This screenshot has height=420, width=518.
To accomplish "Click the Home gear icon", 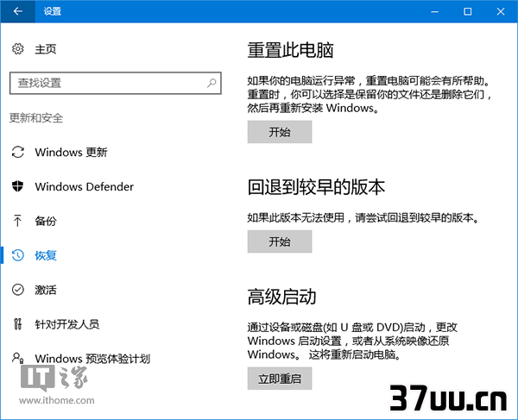I will (x=18, y=49).
